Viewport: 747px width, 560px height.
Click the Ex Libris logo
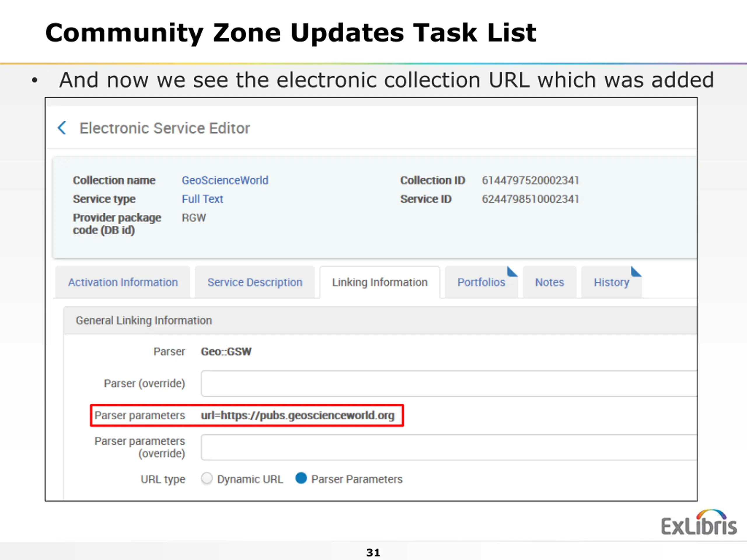coord(699,522)
